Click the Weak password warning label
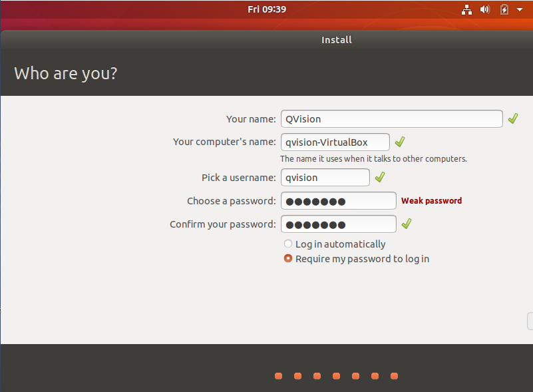 pyautogui.click(x=431, y=201)
